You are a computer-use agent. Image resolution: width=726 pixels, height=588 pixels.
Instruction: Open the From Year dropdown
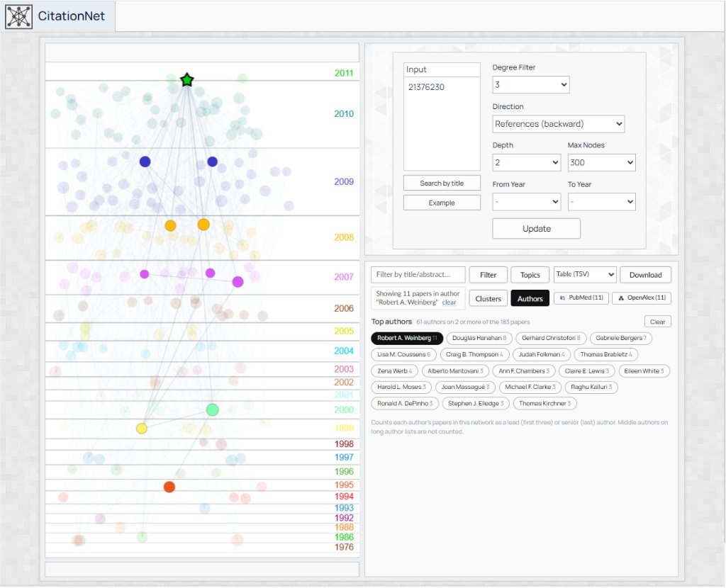pos(527,202)
